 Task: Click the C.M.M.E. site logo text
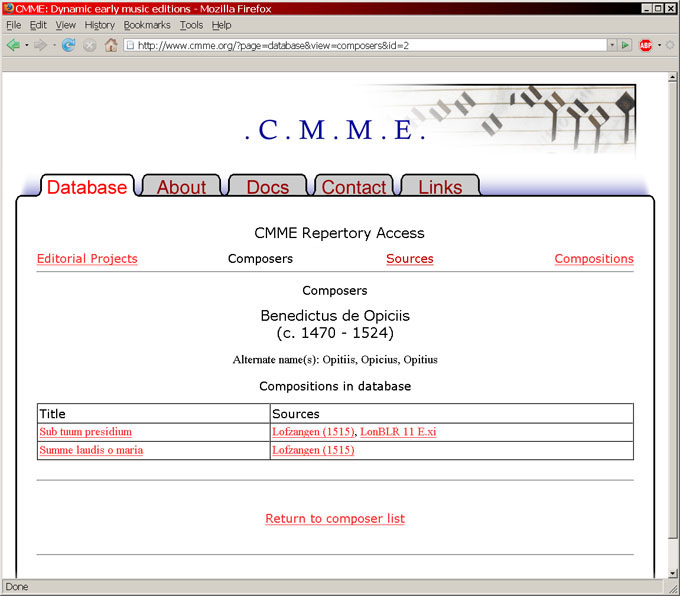pos(335,129)
